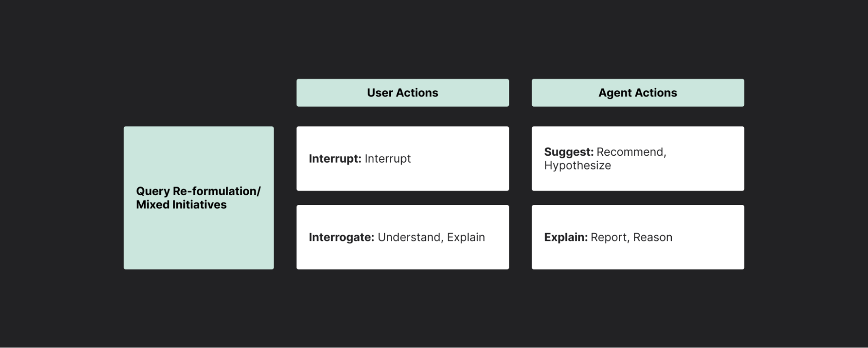The image size is (868, 348).
Task: Click the "Mixed Initiatives" text line
Action: click(x=181, y=205)
